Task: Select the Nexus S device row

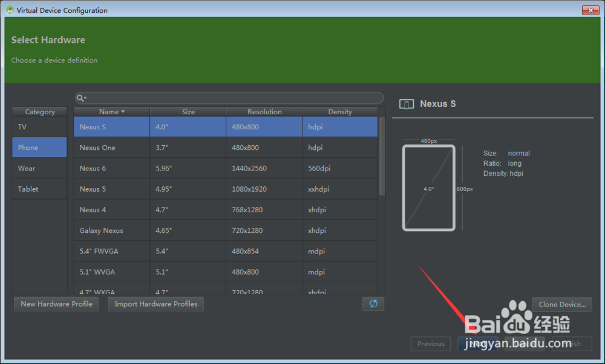Action: tap(226, 127)
